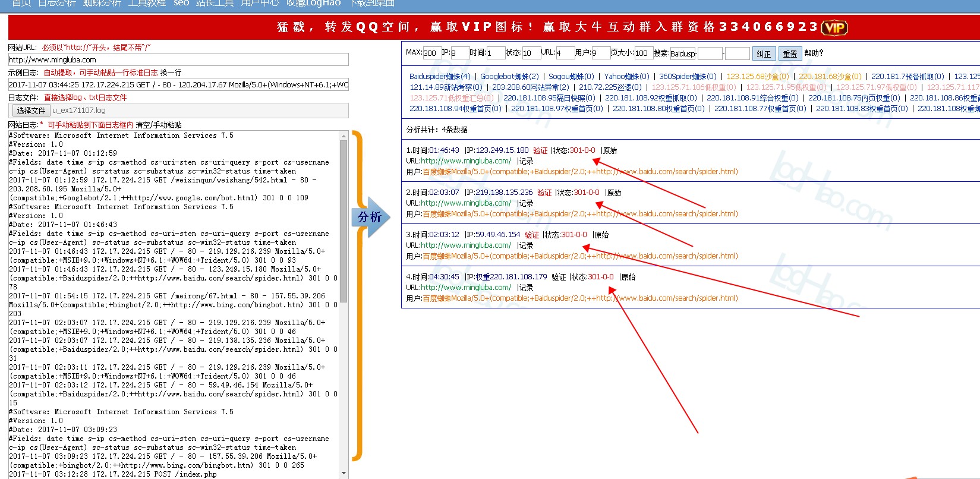Screen dimensions: 980x479
Task: Click the MAX value input field
Action: (x=431, y=53)
